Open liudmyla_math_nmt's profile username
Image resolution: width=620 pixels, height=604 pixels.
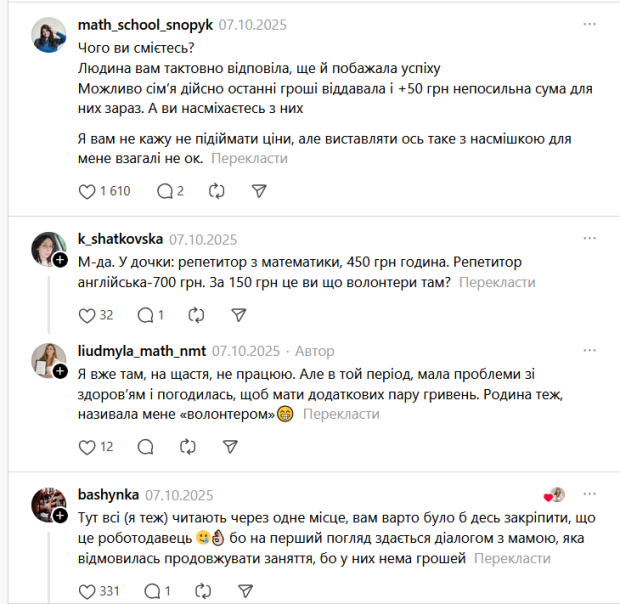click(141, 351)
